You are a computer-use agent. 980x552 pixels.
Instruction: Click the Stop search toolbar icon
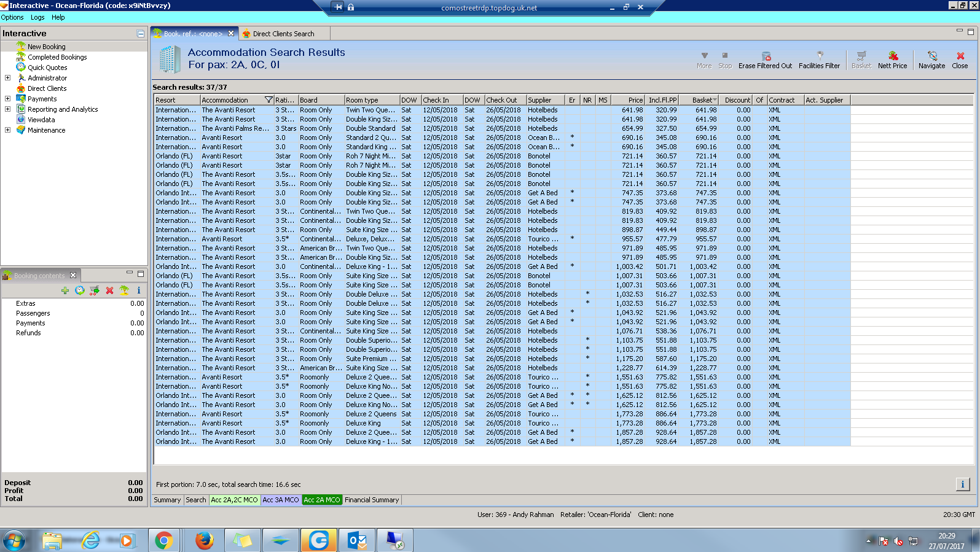(725, 60)
